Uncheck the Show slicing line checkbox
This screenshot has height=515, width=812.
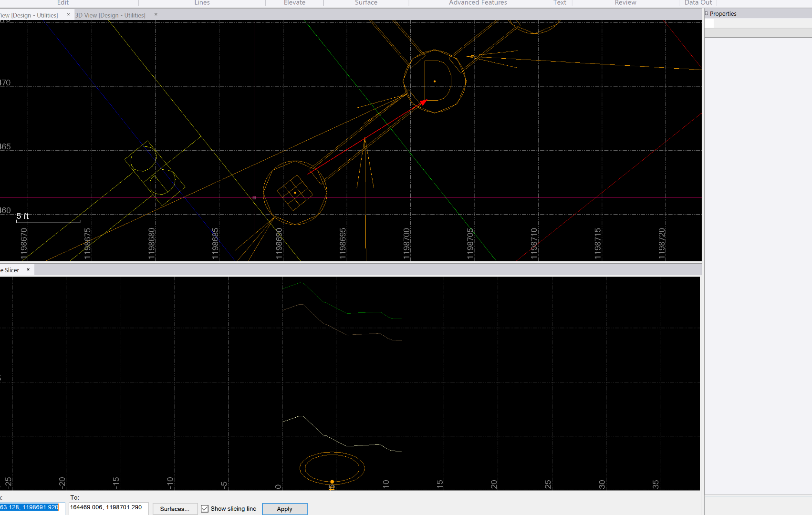[x=205, y=509]
